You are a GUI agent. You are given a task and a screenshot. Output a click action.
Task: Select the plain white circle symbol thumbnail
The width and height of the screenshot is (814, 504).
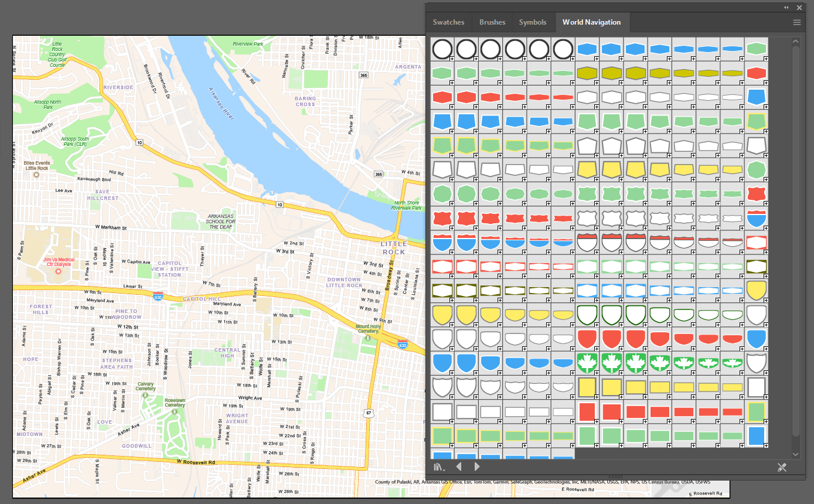442,49
